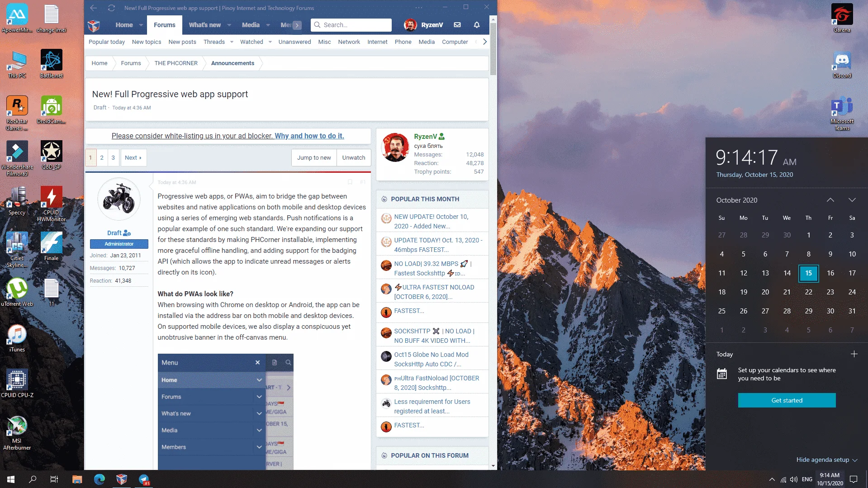Collapse agenda via Hide agenda setup

[x=827, y=460]
